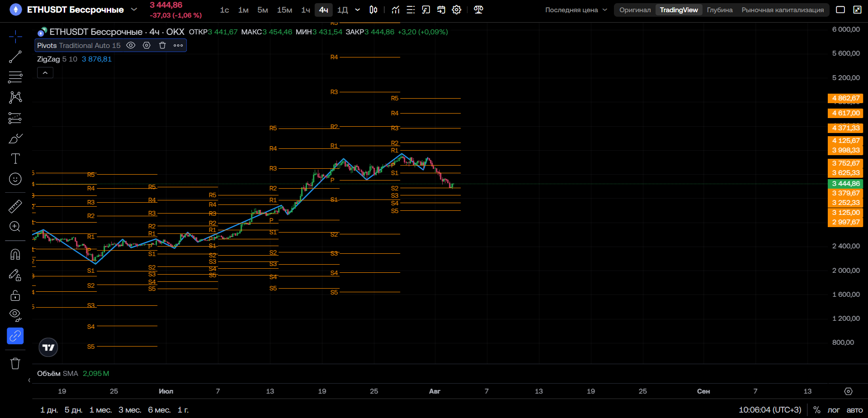Viewport: 868px width, 418px height.
Task: Set range to 1 г.
Action: [183, 410]
